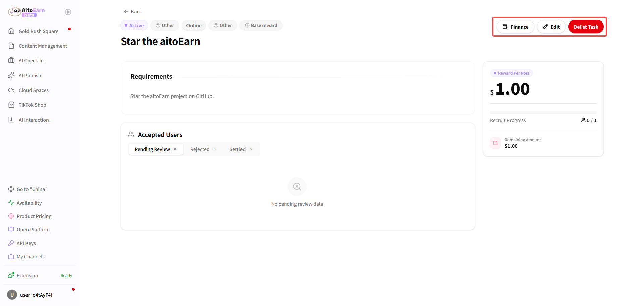Click the Remaining Amount $1.00 value
This screenshot has height=306, width=644.
click(511, 146)
